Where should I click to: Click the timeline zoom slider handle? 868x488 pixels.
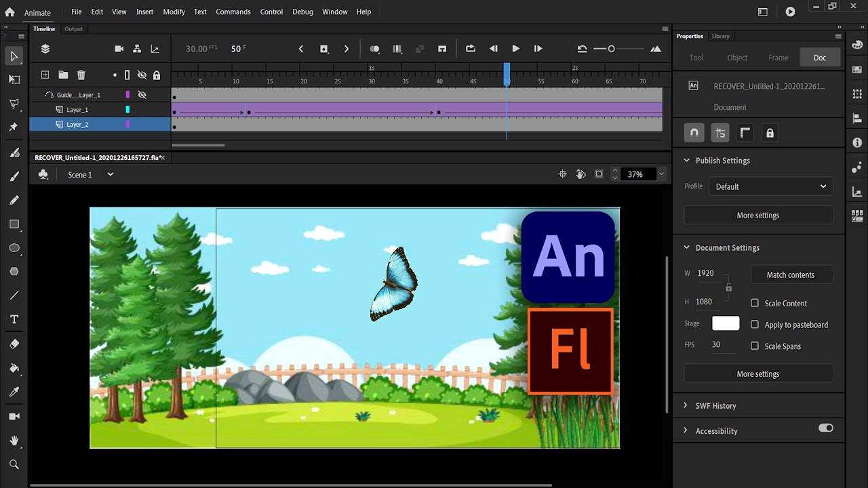(611, 49)
